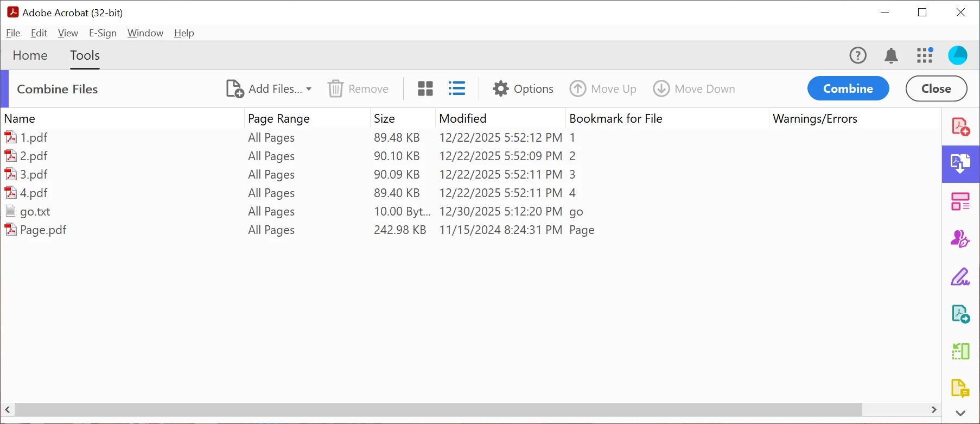The height and width of the screenshot is (424, 980).
Task: Expand more tools with the sidebar chevron
Action: coord(960,413)
